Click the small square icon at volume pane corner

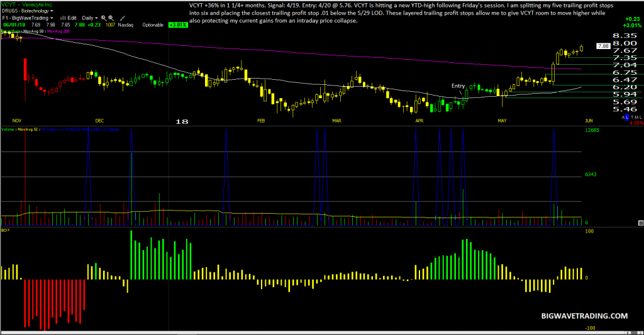[x=641, y=223]
